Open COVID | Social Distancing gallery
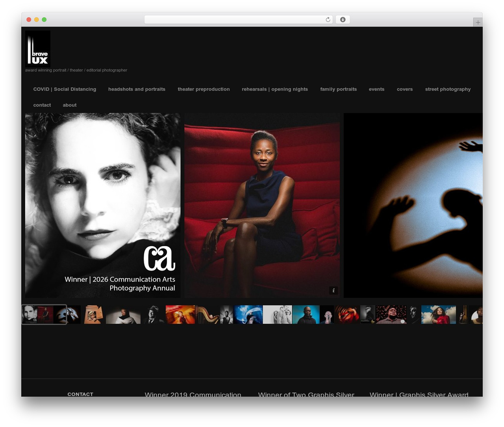The height and width of the screenshot is (427, 504). pyautogui.click(x=65, y=89)
